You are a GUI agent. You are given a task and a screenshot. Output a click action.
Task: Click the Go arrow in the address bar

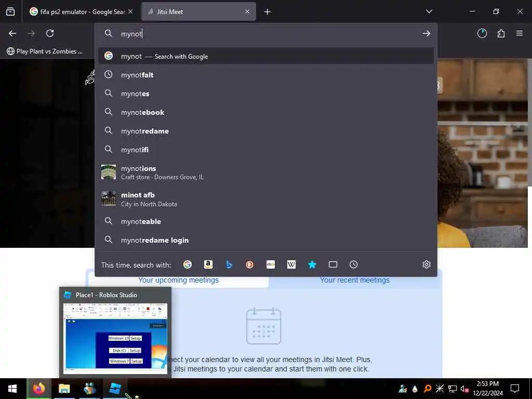(x=427, y=34)
